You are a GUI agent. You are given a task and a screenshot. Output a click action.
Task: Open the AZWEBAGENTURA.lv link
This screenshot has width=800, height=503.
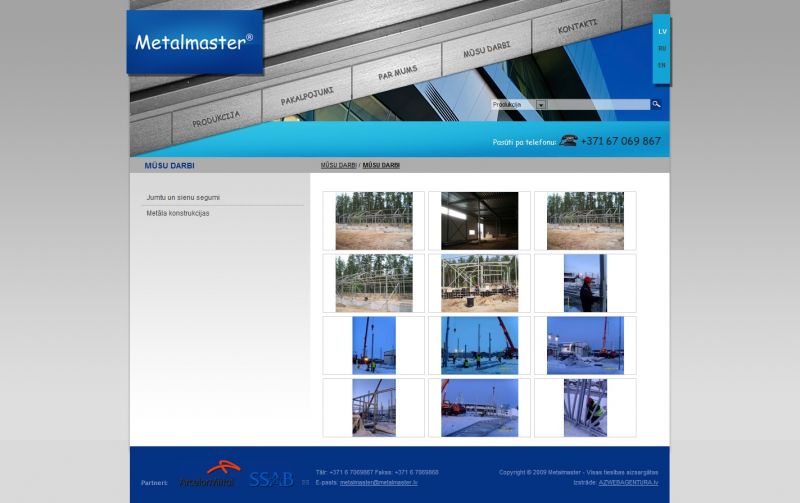coord(628,483)
